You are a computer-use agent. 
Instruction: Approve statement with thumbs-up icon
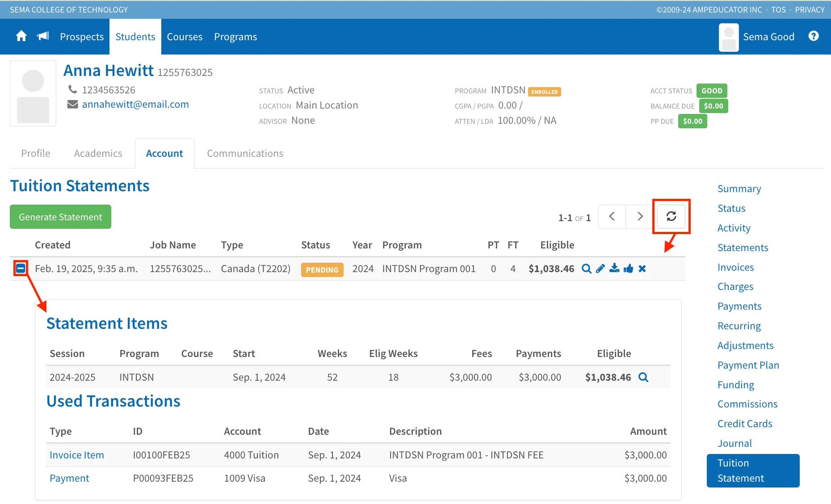pyautogui.click(x=628, y=269)
